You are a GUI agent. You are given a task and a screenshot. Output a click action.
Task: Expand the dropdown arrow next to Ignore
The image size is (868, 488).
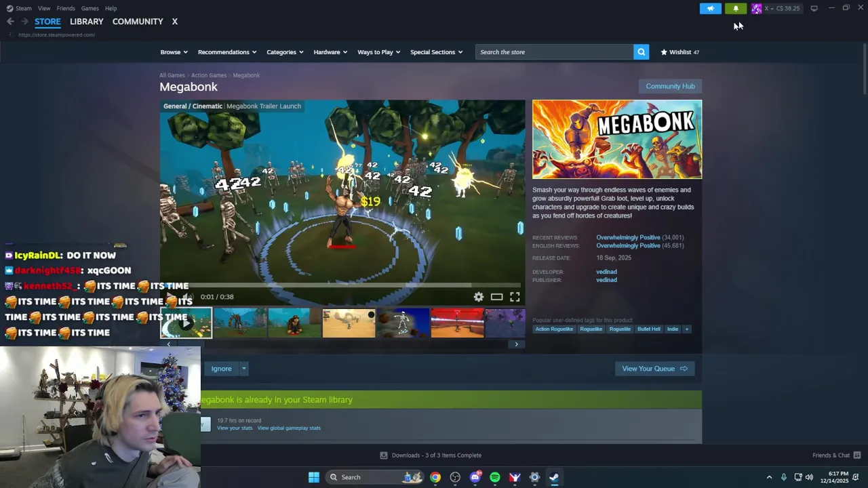tap(243, 369)
